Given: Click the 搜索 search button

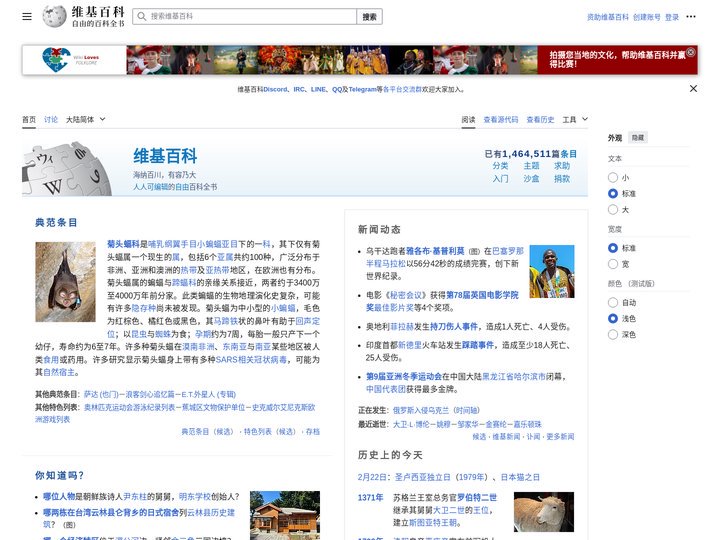Looking at the screenshot, I should click(x=369, y=17).
